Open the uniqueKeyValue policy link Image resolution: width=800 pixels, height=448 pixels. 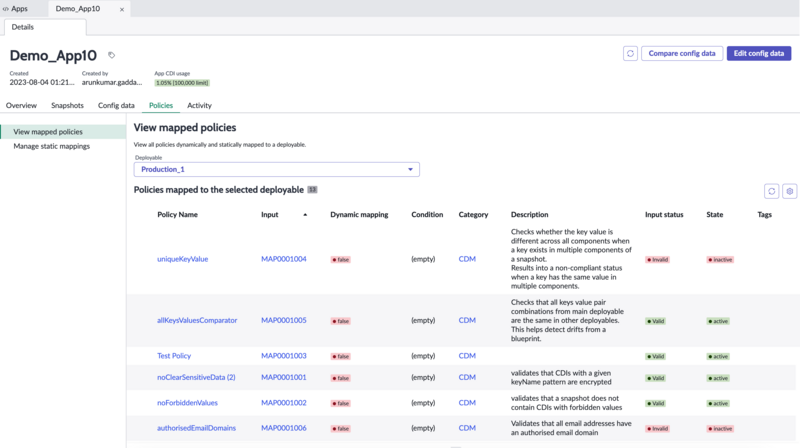[183, 259]
